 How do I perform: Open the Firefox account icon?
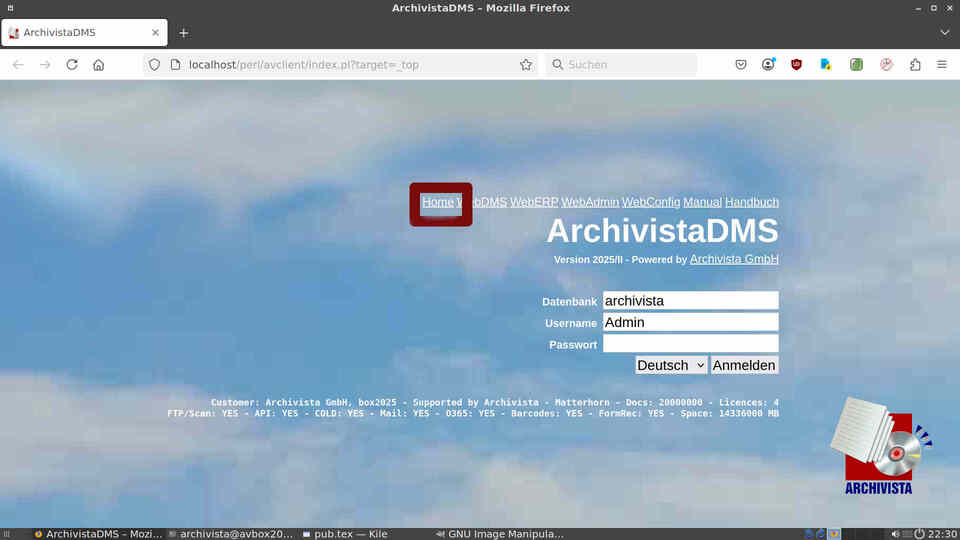pyautogui.click(x=768, y=64)
